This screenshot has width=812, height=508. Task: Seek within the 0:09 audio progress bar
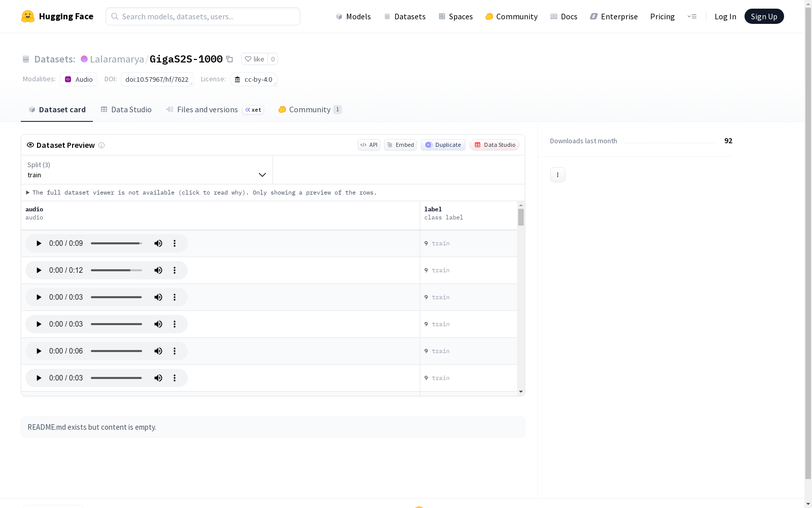coord(116,243)
